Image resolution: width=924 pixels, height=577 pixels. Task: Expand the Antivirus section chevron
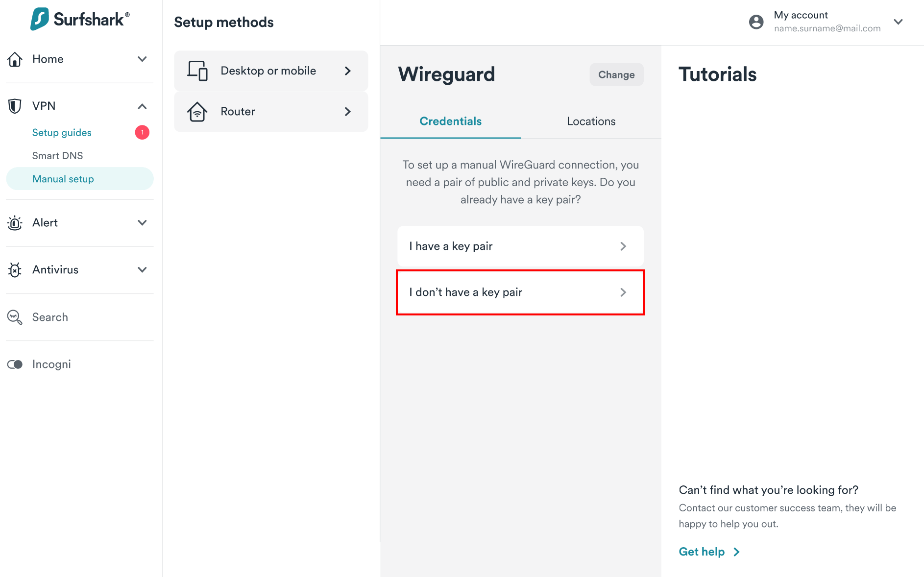tap(142, 270)
